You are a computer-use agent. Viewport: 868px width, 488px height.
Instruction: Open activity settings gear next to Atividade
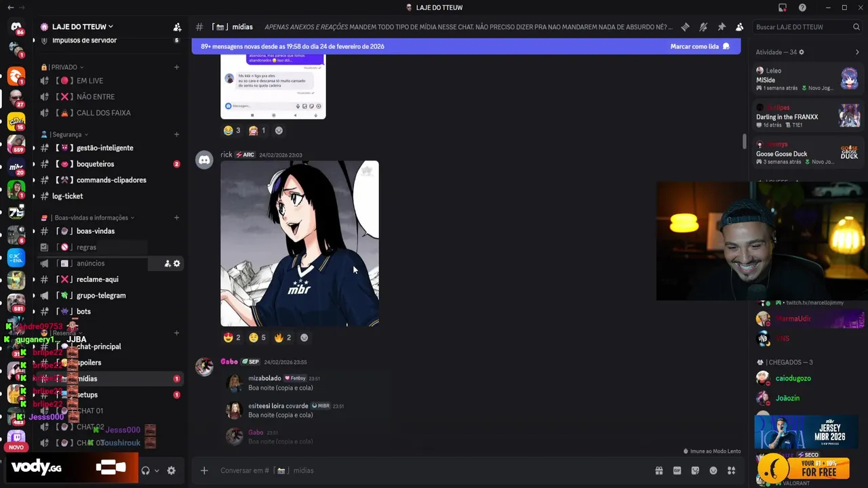pos(802,52)
